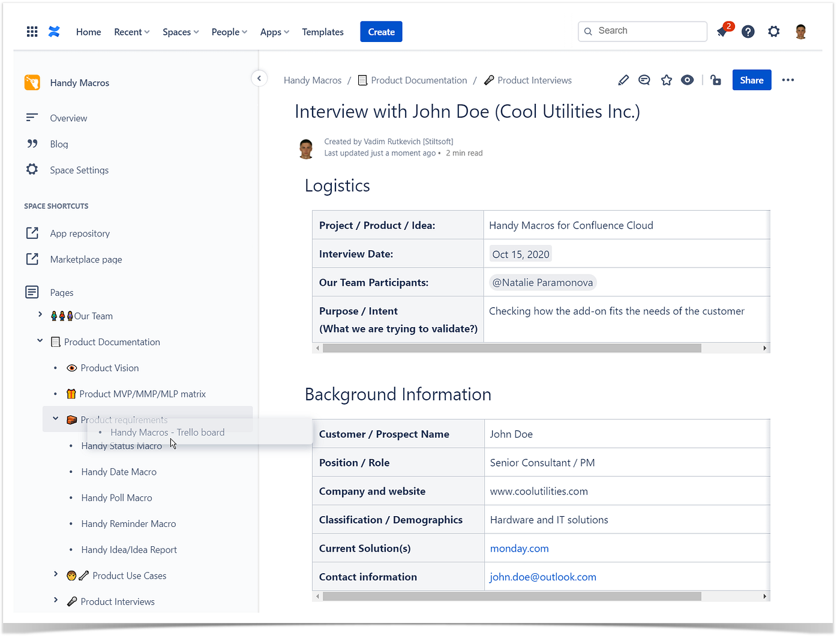The image size is (840, 638).
Task: Click the Oct 15, 2020 date lozenge
Action: 521,254
